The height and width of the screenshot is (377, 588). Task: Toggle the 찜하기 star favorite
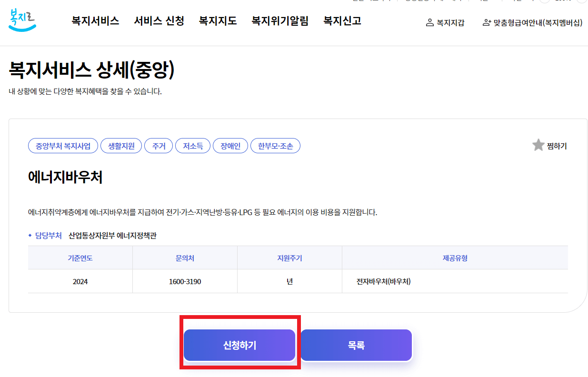(x=538, y=146)
